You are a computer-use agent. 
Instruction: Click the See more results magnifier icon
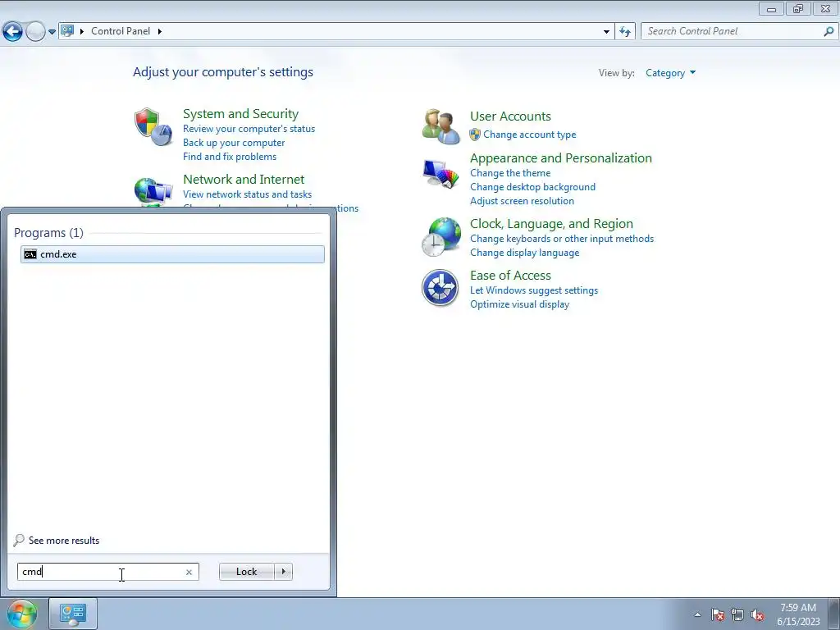[19, 540]
